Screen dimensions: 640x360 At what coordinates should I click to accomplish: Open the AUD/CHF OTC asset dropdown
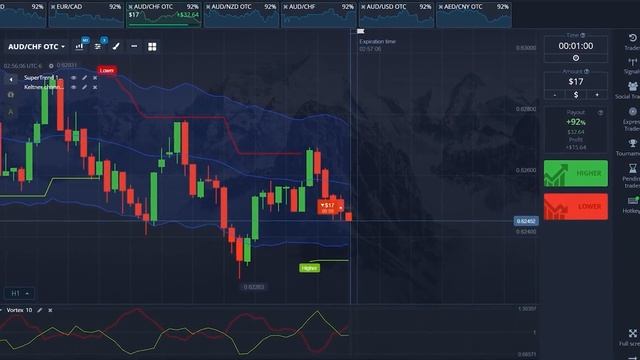click(x=36, y=47)
